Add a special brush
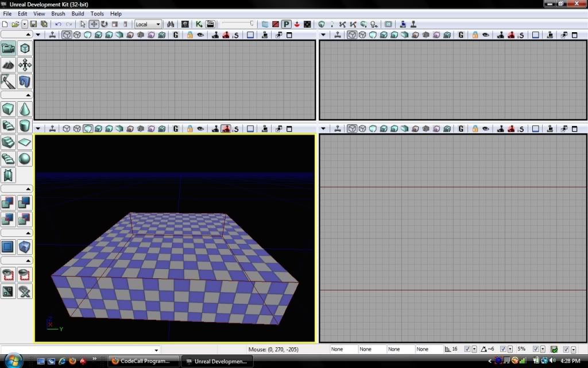Viewport: 588px width, 368px height. (8, 247)
